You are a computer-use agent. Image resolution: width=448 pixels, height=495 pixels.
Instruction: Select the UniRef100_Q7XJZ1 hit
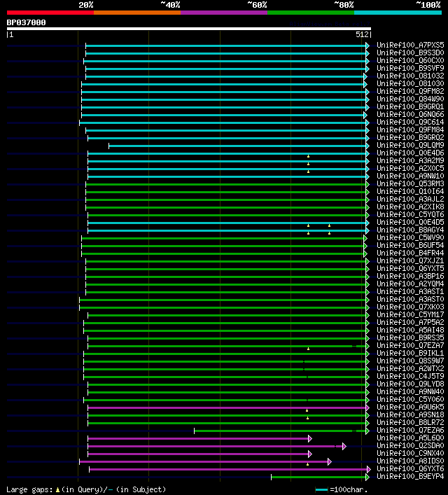tap(410, 260)
